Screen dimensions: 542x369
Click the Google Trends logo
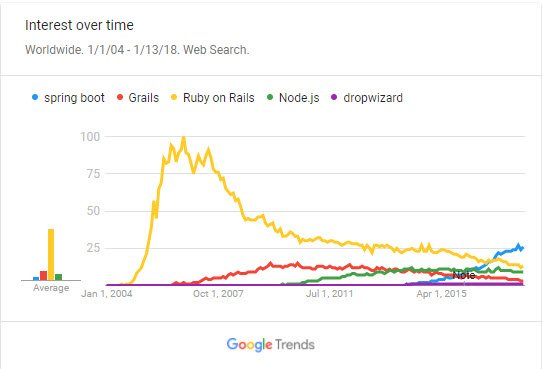click(x=271, y=345)
